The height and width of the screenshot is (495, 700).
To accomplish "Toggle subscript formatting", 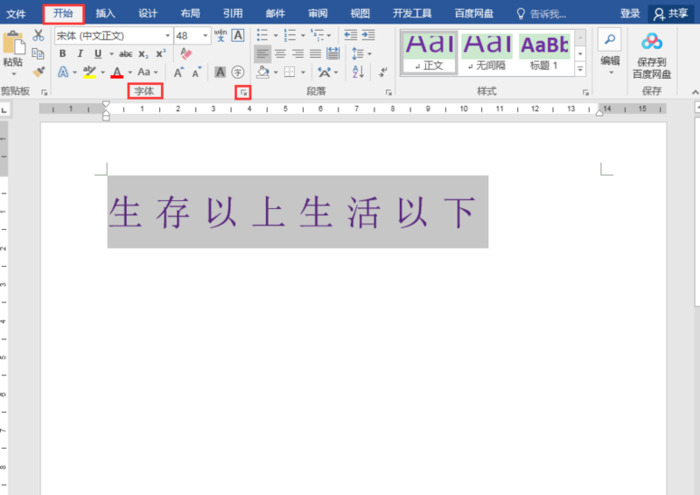I will pyautogui.click(x=143, y=54).
